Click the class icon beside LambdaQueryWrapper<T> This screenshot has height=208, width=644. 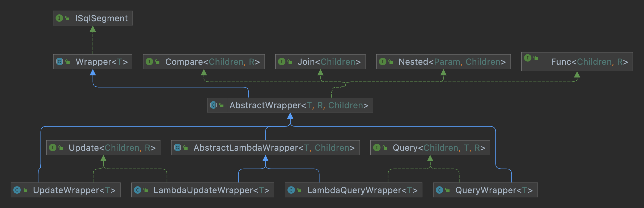coord(291,190)
